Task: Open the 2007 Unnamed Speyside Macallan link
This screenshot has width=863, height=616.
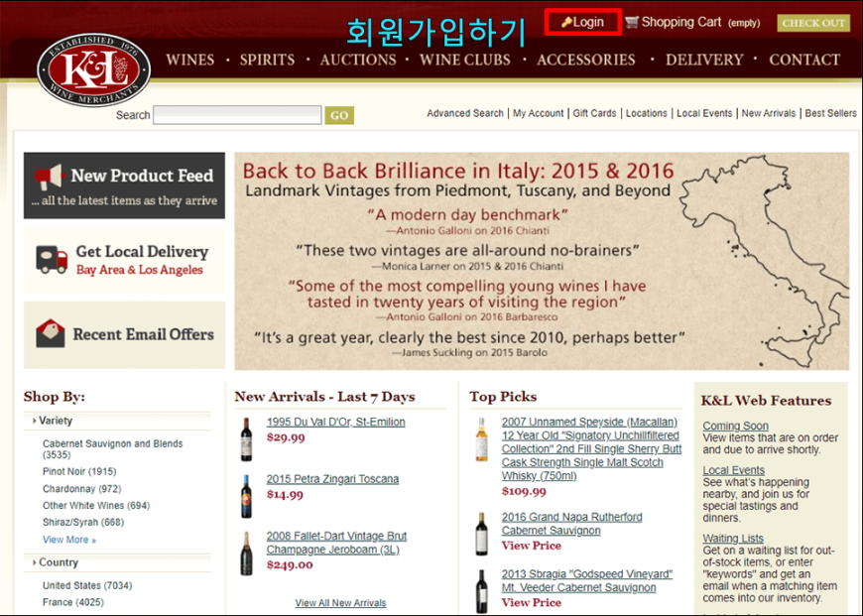Action: tap(591, 448)
